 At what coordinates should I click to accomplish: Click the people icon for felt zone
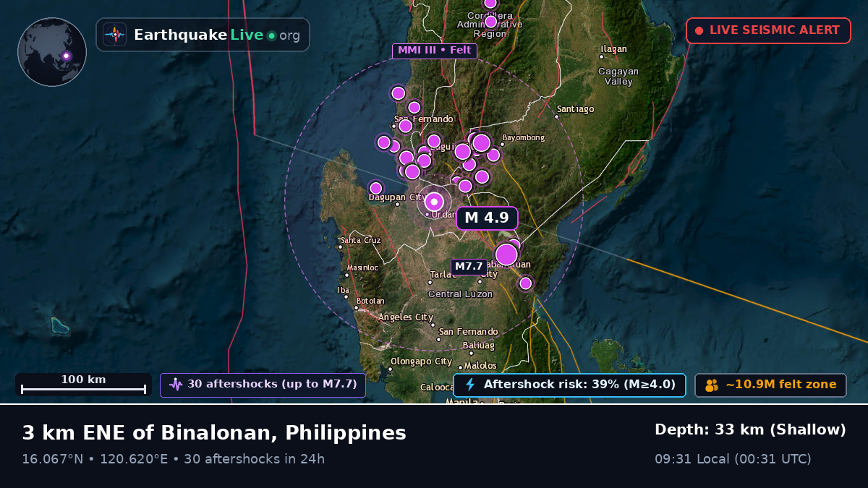point(712,385)
